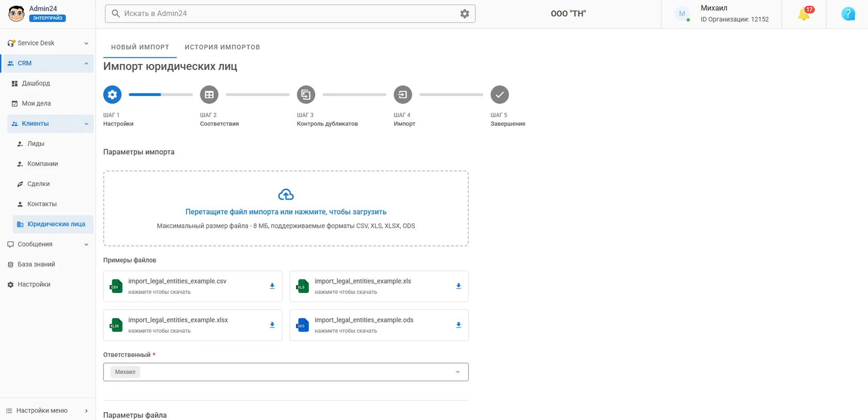Open the notifications bell icon
This screenshot has height=420, width=868.
click(x=804, y=14)
